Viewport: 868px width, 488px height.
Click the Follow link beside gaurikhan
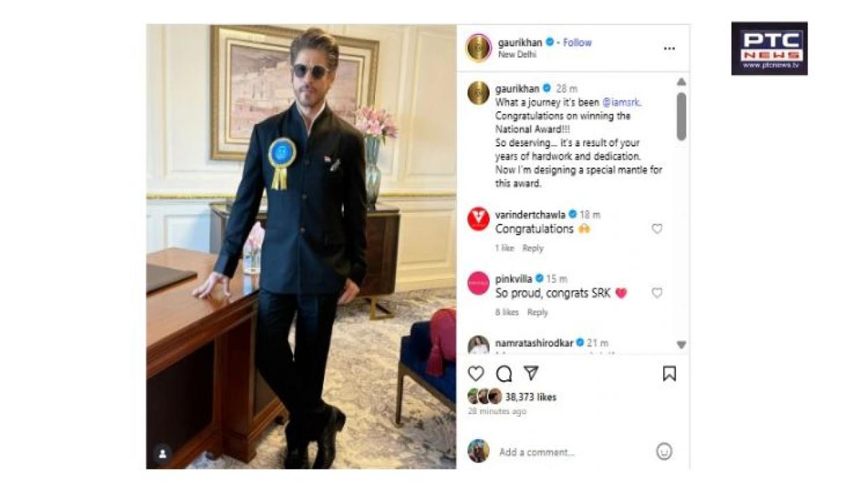point(577,42)
